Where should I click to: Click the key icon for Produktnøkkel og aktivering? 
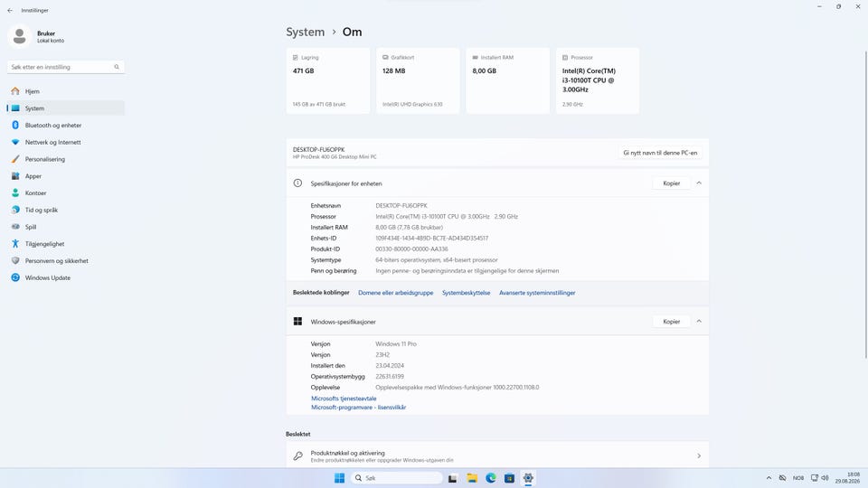point(297,455)
